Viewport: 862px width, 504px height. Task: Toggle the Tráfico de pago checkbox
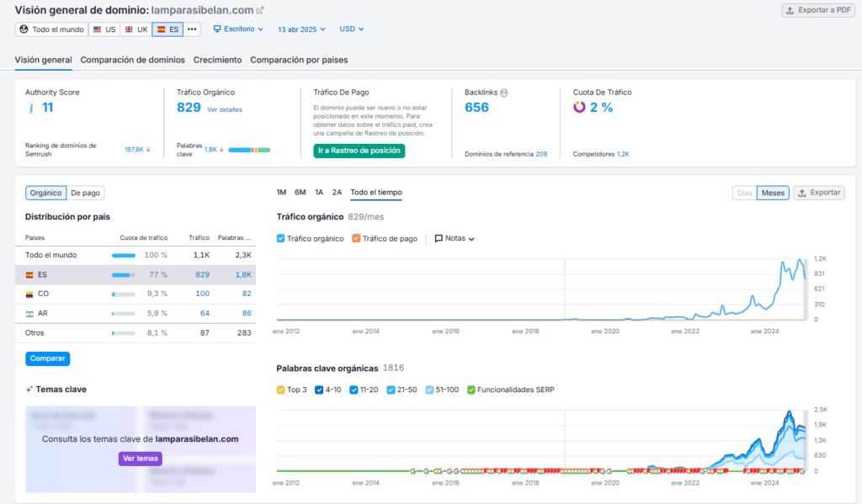coord(357,239)
